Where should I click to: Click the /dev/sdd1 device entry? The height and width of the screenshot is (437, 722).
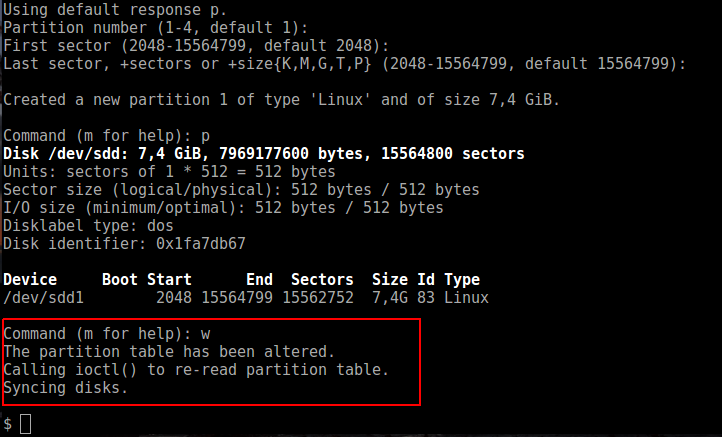click(x=44, y=298)
